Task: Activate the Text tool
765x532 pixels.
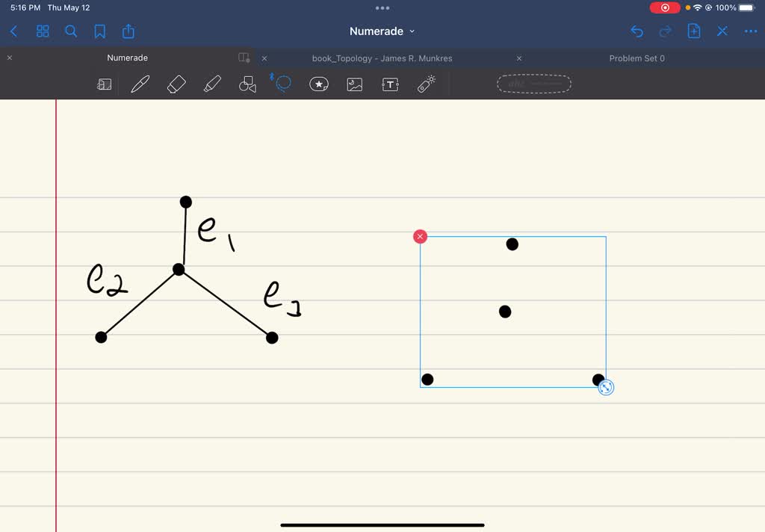Action: 389,84
